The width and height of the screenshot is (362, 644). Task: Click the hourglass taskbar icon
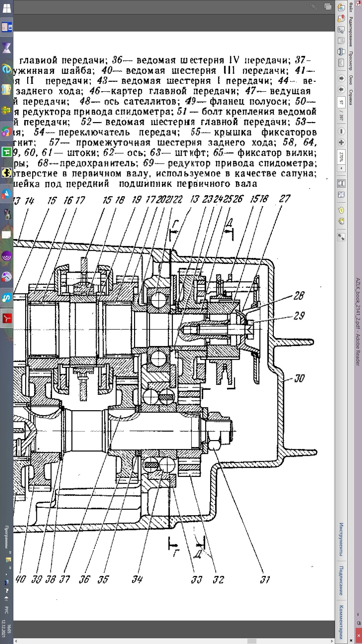[7, 48]
